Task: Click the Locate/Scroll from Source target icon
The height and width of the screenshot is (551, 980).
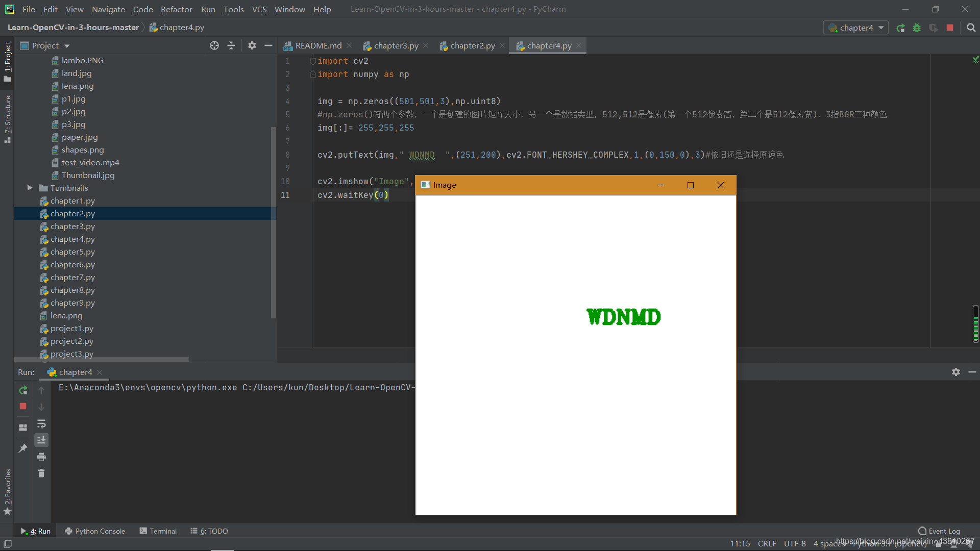Action: point(214,46)
